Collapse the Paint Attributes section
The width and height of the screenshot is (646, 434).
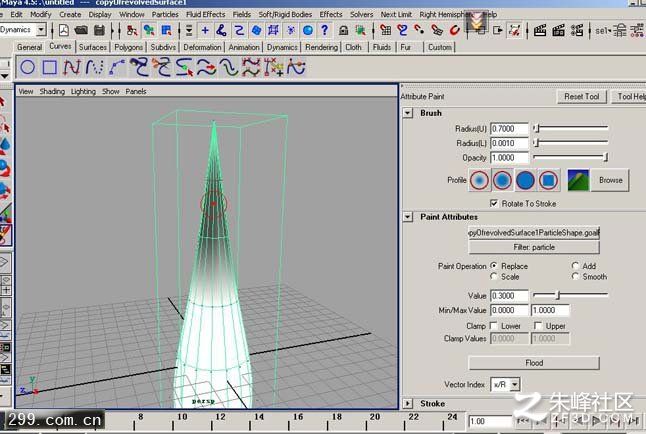click(x=408, y=217)
